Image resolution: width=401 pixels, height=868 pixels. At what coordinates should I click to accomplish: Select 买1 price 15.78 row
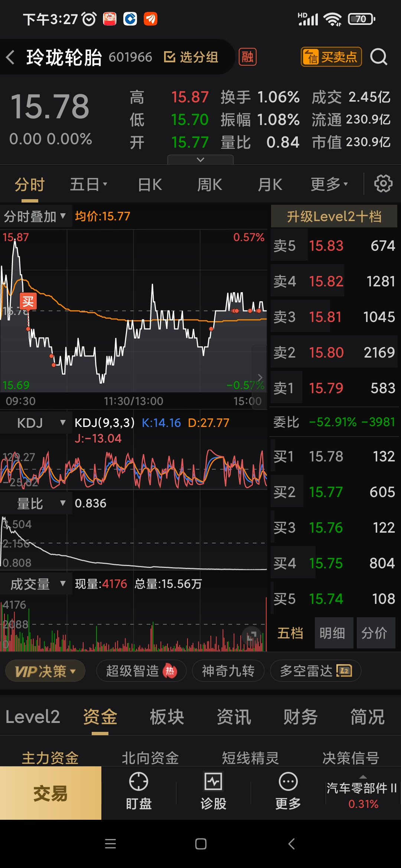click(x=334, y=456)
